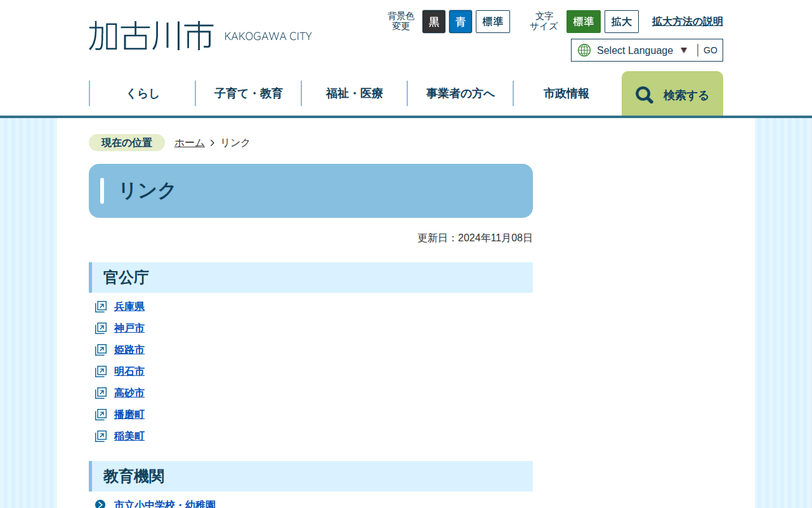Click the external link icon beside 姫路市
The image size is (812, 508).
point(101,350)
